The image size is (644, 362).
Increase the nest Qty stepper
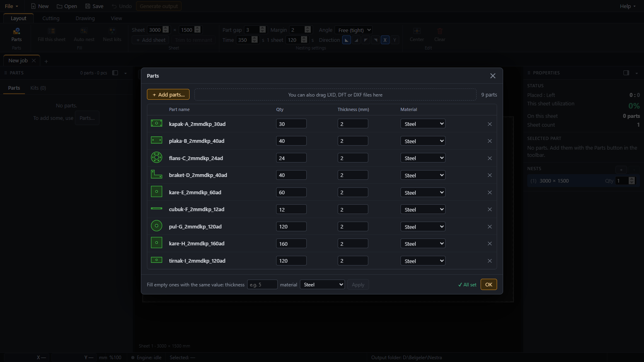pos(632,179)
